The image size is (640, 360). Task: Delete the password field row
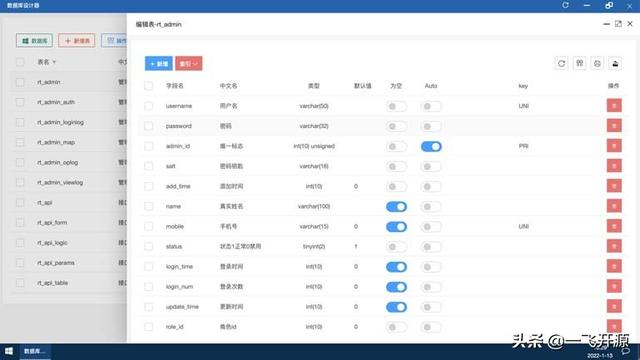[x=614, y=126]
